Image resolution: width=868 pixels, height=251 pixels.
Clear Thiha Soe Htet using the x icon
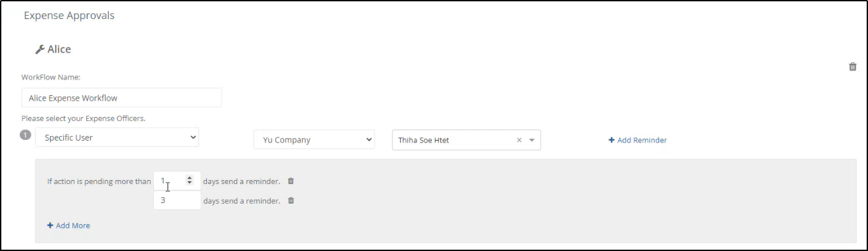[x=519, y=140]
